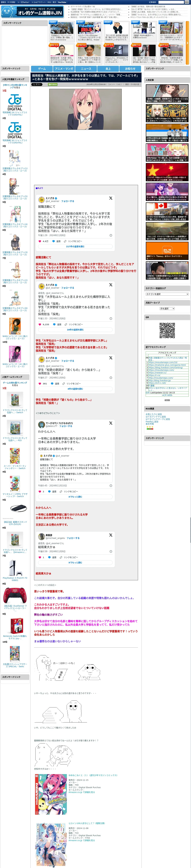Screen dimensions: 191x868
Task: Open ゆめねこねくと (1) product link
Action: tap(93, 775)
